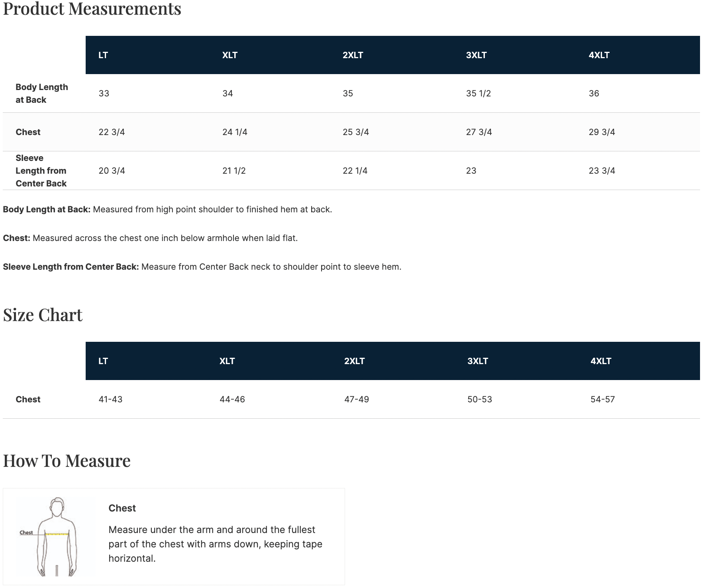Click the "Chest" title in measuring card

pos(122,508)
